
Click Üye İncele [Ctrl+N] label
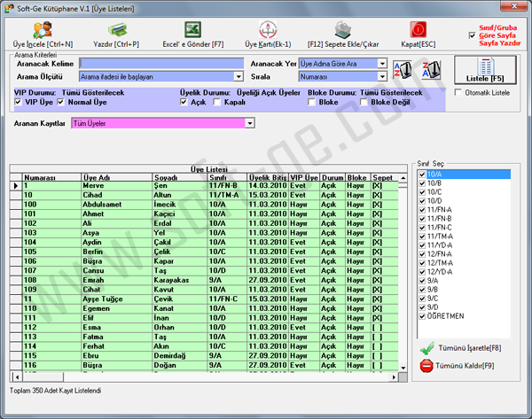[x=43, y=44]
